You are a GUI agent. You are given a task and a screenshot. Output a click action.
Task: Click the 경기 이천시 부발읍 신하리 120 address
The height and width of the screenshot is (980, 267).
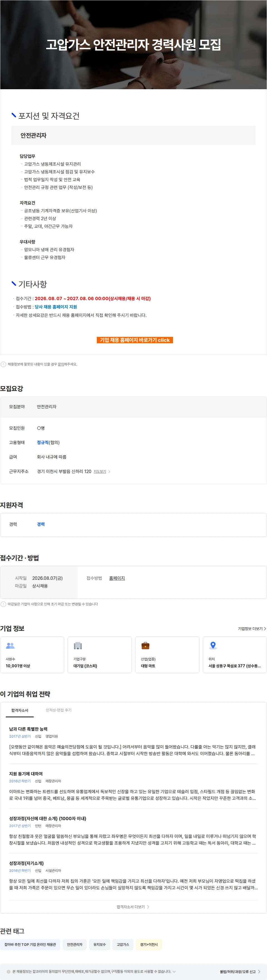point(64,472)
